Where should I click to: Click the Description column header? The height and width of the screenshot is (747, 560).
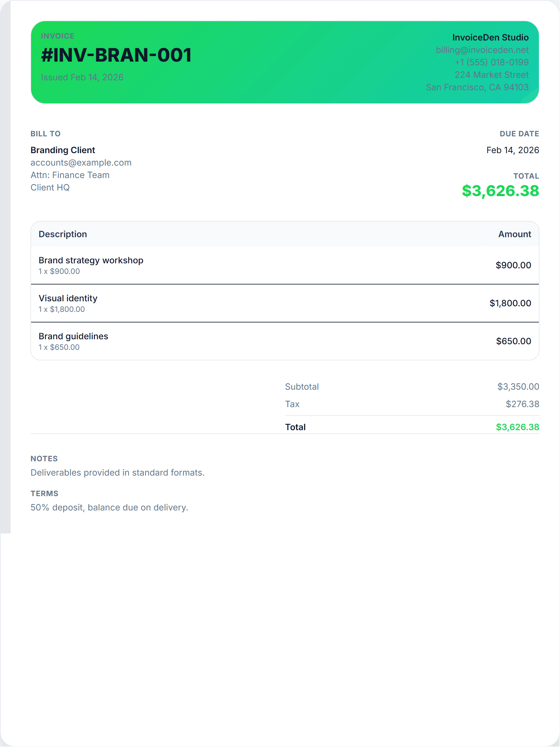coord(63,234)
